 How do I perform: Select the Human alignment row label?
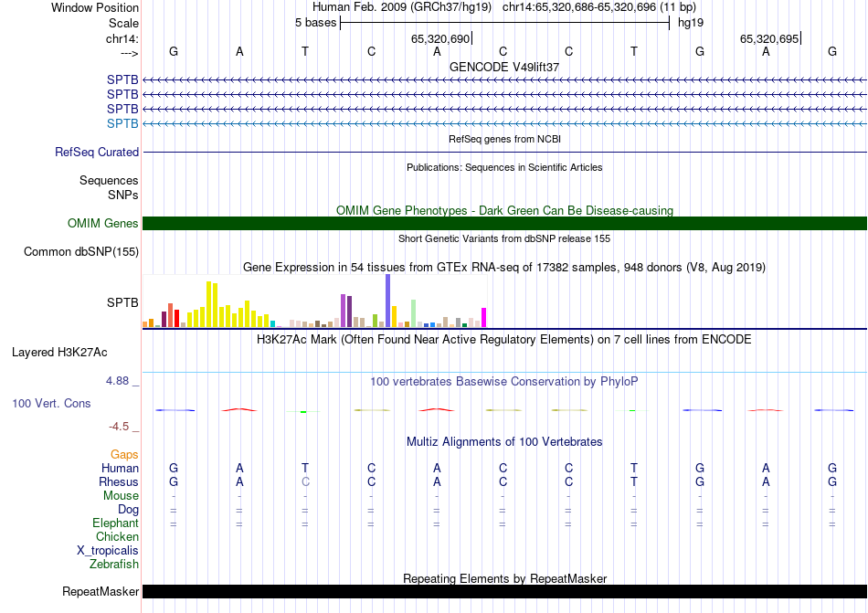(x=120, y=468)
